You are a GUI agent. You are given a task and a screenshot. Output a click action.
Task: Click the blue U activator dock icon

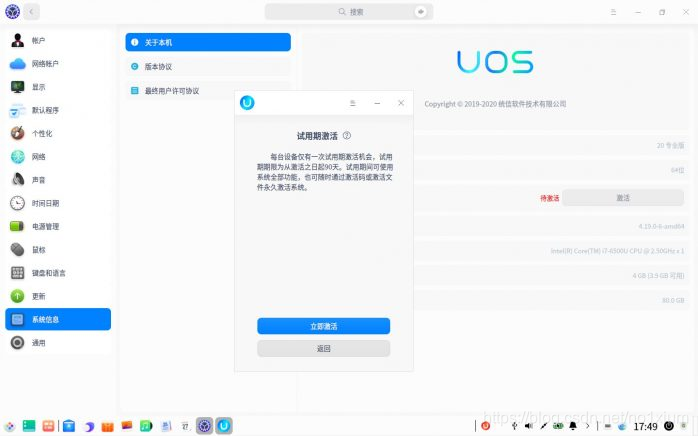pos(224,426)
